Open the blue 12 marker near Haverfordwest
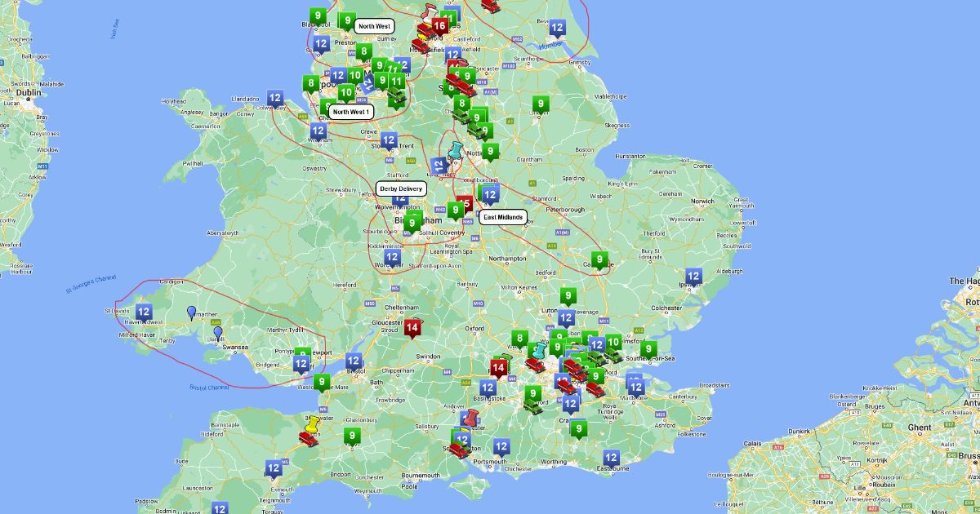Viewport: 980px width, 514px height. click(x=144, y=313)
